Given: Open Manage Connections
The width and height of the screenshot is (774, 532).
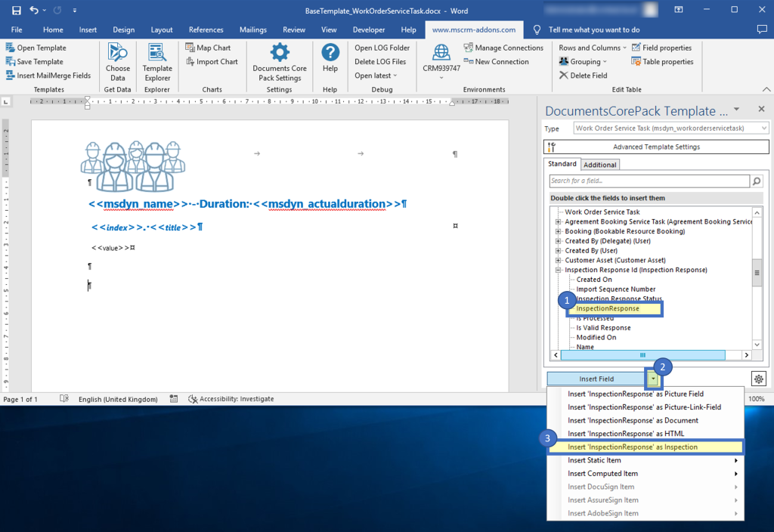Looking at the screenshot, I should [503, 48].
